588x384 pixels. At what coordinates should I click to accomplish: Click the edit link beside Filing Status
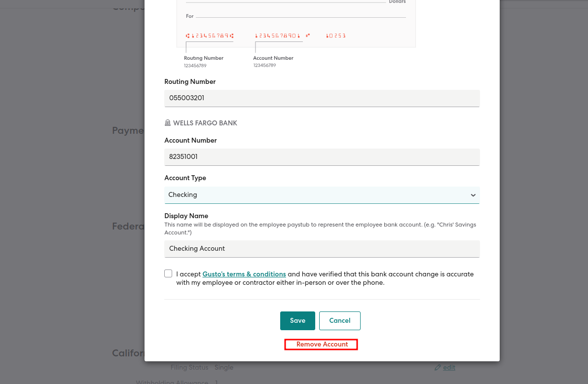coord(449,368)
